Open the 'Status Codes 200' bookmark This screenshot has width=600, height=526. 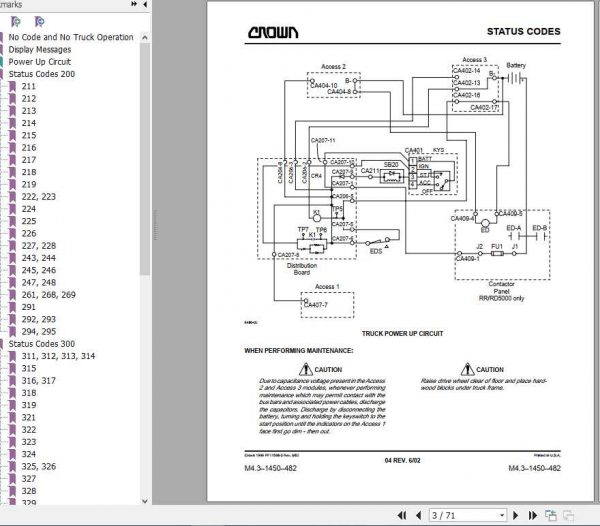(x=42, y=74)
